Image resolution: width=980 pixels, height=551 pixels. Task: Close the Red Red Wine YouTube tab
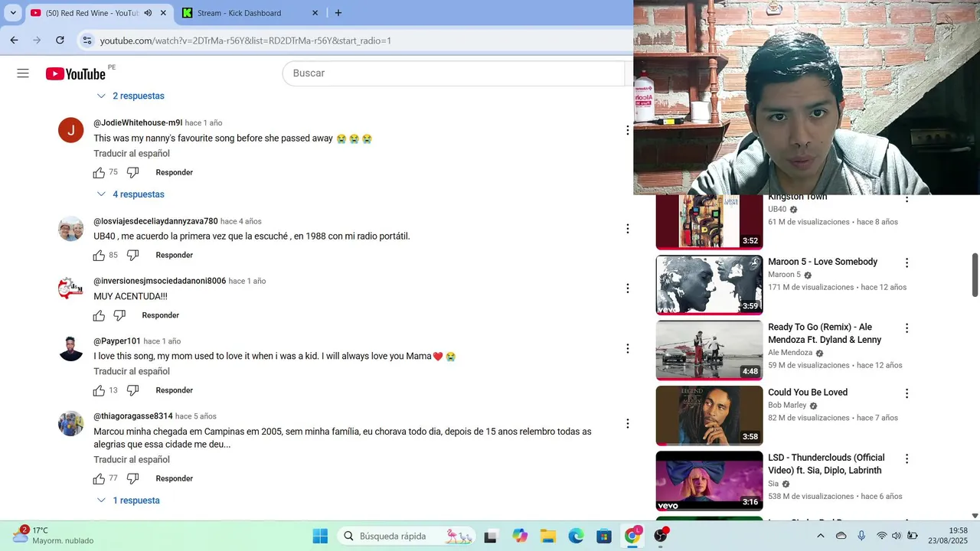click(163, 13)
